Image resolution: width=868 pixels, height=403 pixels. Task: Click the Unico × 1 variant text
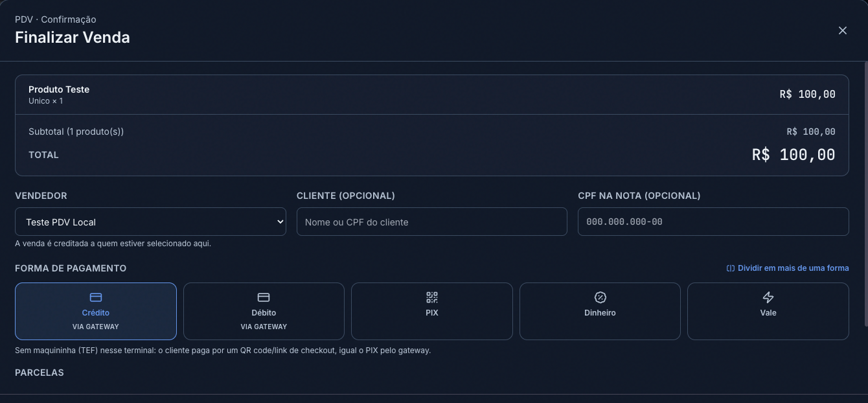[46, 101]
